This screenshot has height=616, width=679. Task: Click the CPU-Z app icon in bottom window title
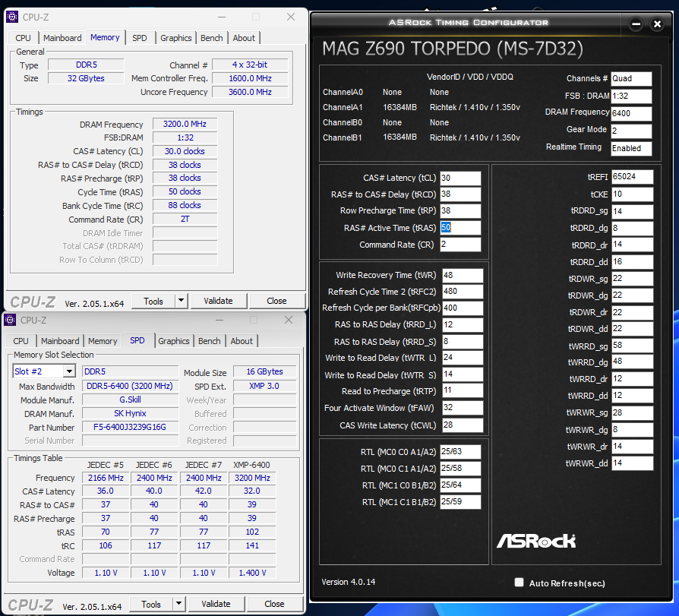pos(10,320)
